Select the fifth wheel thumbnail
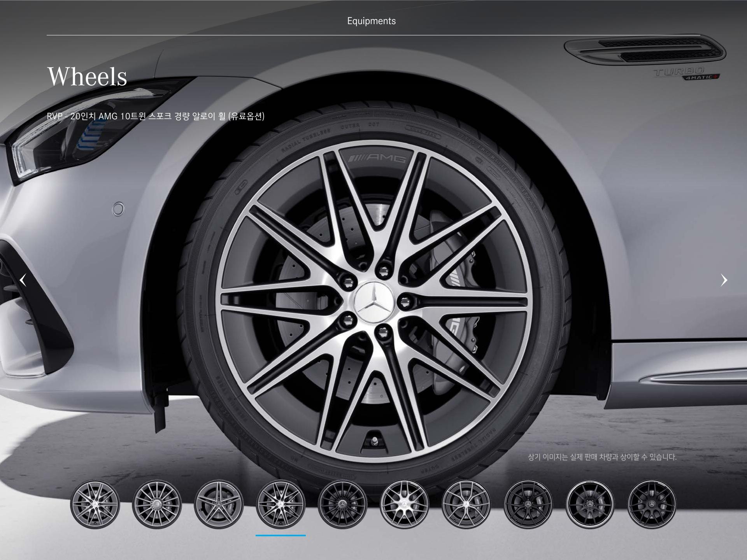Image resolution: width=747 pixels, height=560 pixels. (342, 504)
